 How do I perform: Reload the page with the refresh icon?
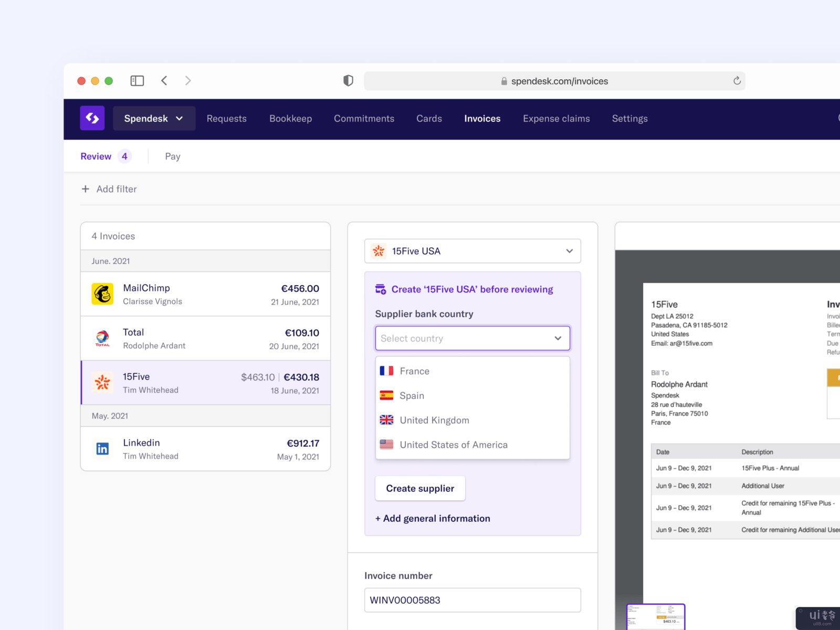coord(737,80)
